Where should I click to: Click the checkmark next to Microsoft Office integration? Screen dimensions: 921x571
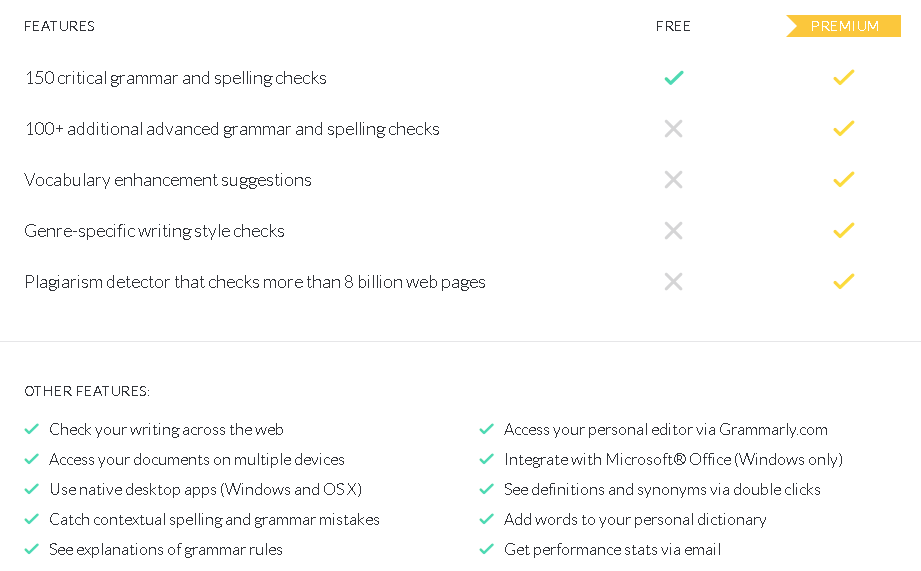(x=486, y=459)
